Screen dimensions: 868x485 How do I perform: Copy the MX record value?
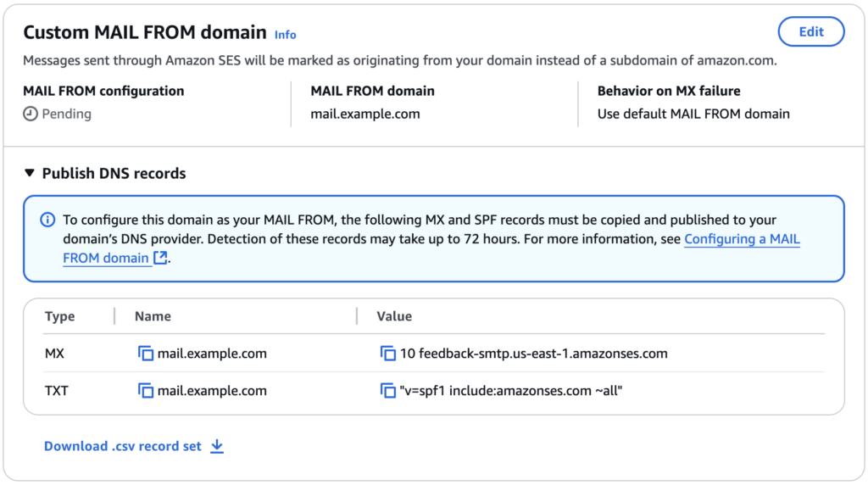pyautogui.click(x=388, y=354)
